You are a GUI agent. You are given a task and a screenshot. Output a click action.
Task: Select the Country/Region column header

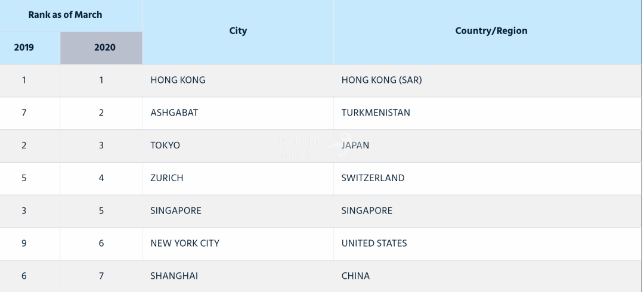[x=488, y=32]
